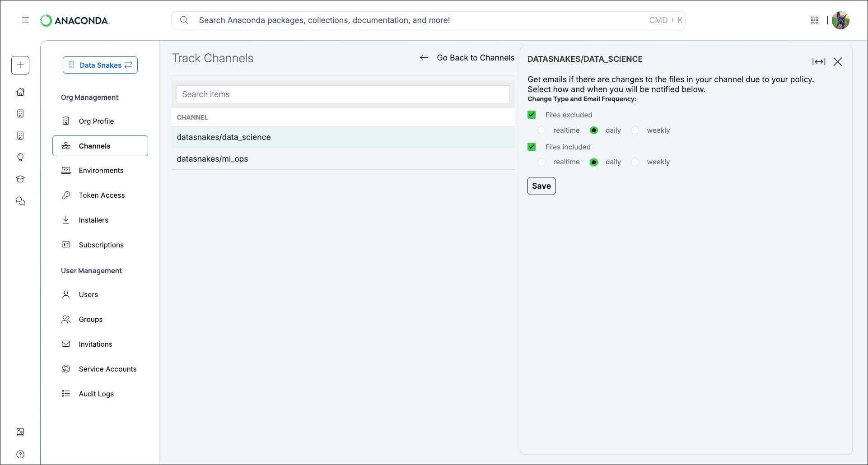Select daily for Files included
Screen dimensions: 868x465
[594, 162]
